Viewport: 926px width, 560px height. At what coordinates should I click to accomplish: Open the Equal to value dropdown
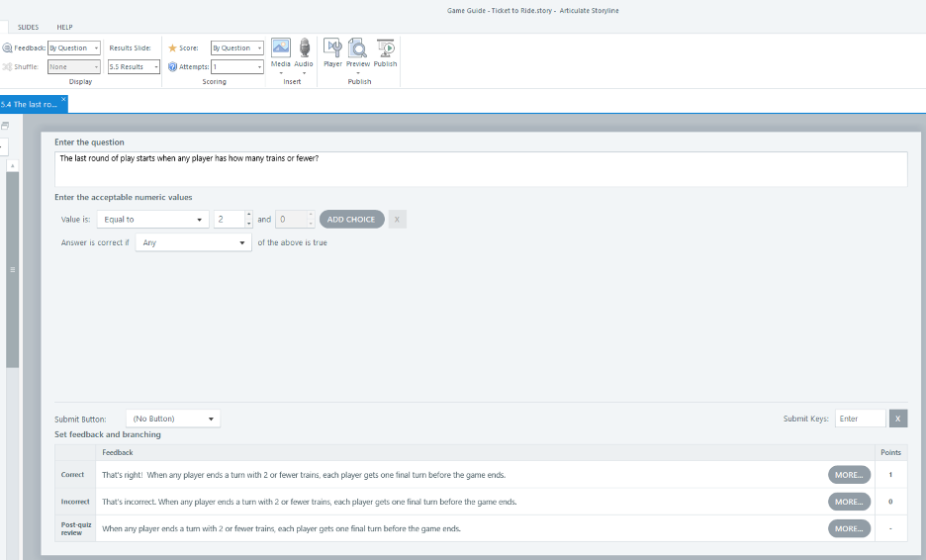click(153, 220)
